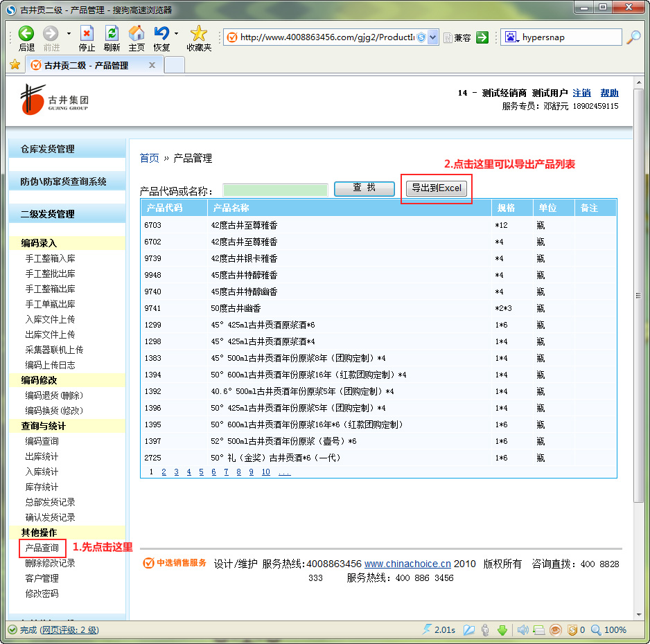
Task: Open the dropdown arrow next to 恢复
Action: click(176, 33)
